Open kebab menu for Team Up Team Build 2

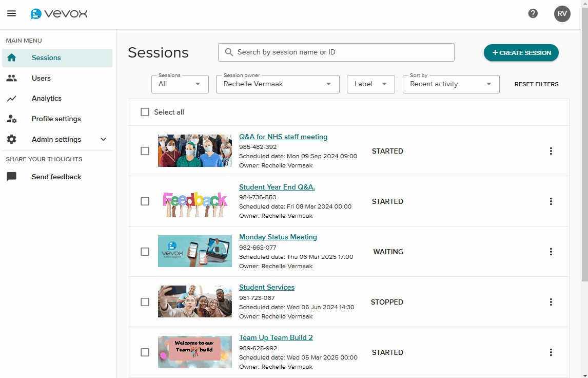(x=551, y=352)
